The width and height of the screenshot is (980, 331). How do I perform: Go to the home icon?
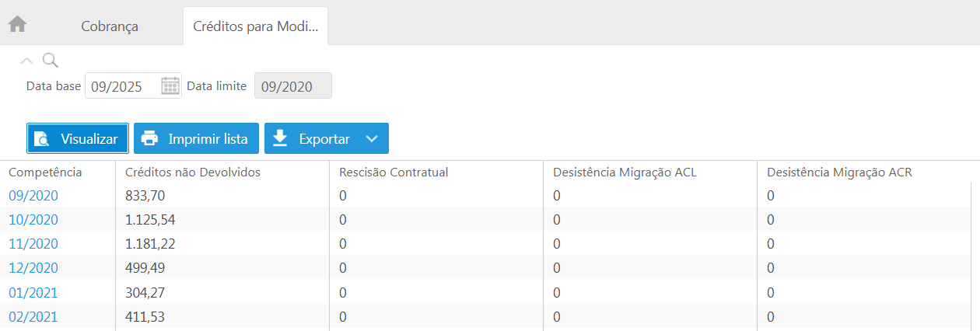[x=17, y=24]
